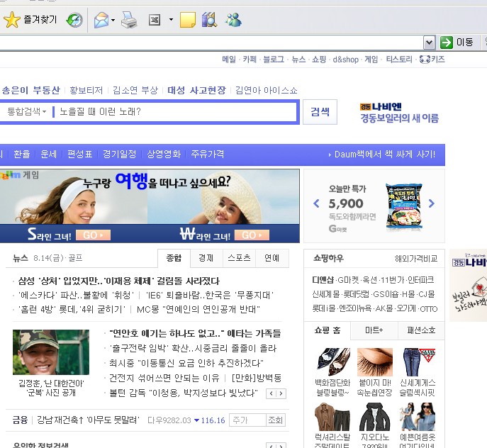
Task: Click the 김정훈 military uniform photo
Action: 51,352
